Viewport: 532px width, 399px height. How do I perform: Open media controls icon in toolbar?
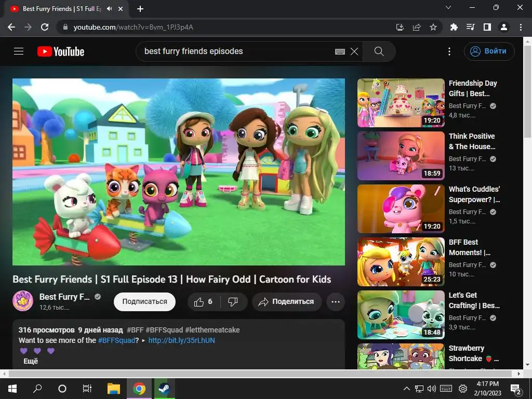pyautogui.click(x=470, y=27)
